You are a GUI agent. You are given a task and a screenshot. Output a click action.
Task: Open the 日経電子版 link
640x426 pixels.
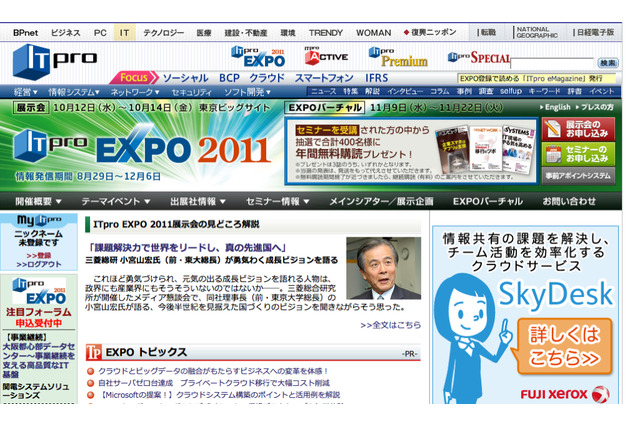tap(594, 32)
